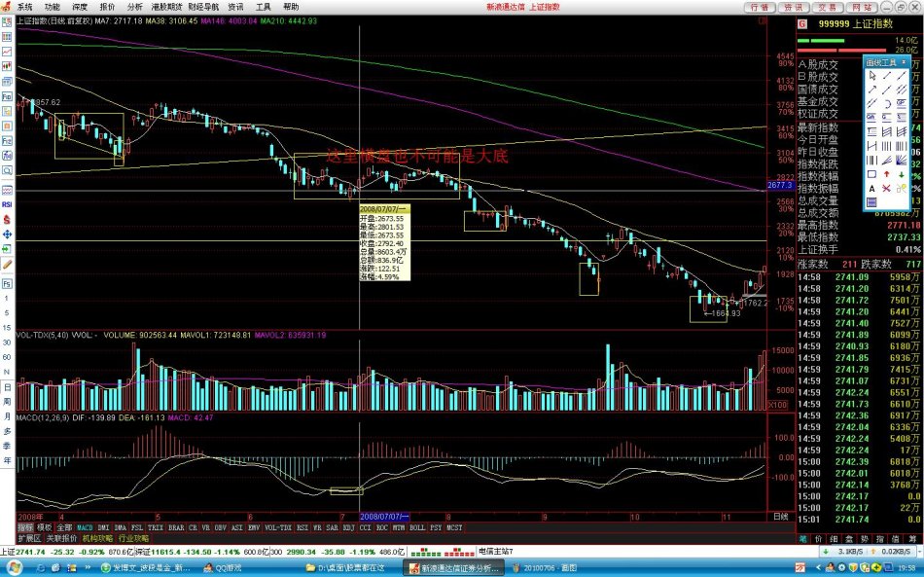Screen dimensions: 924x577
Task: Click the 行情 button at top right
Action: [x=759, y=7]
